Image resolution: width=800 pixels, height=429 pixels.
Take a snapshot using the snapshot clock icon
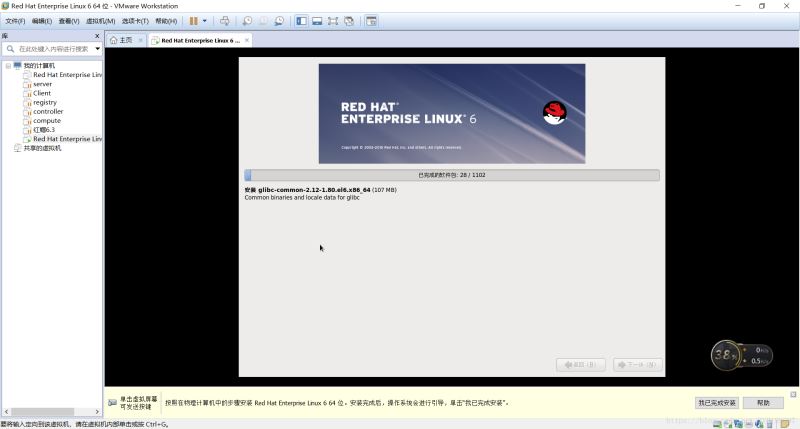pos(247,21)
